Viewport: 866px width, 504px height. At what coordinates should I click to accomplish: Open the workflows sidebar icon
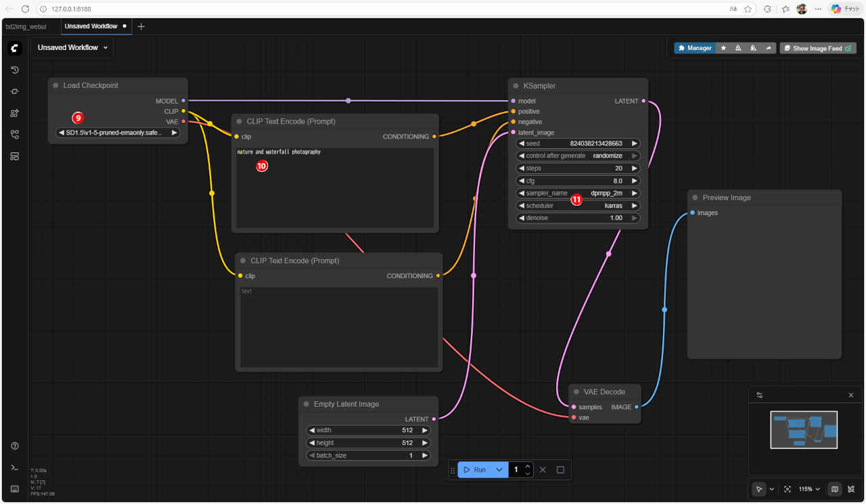[x=15, y=135]
